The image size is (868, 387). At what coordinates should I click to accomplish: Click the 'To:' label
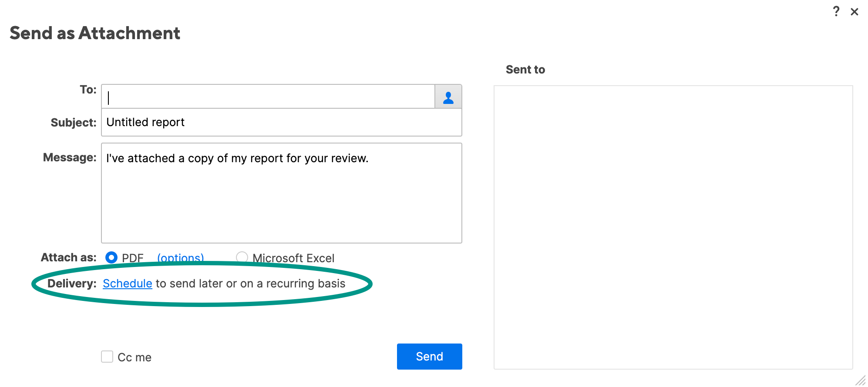tap(88, 90)
